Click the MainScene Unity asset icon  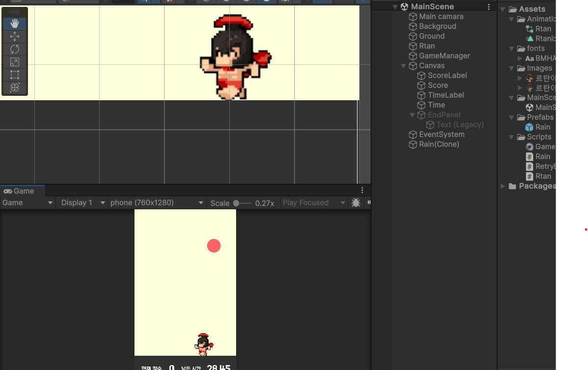(x=530, y=107)
